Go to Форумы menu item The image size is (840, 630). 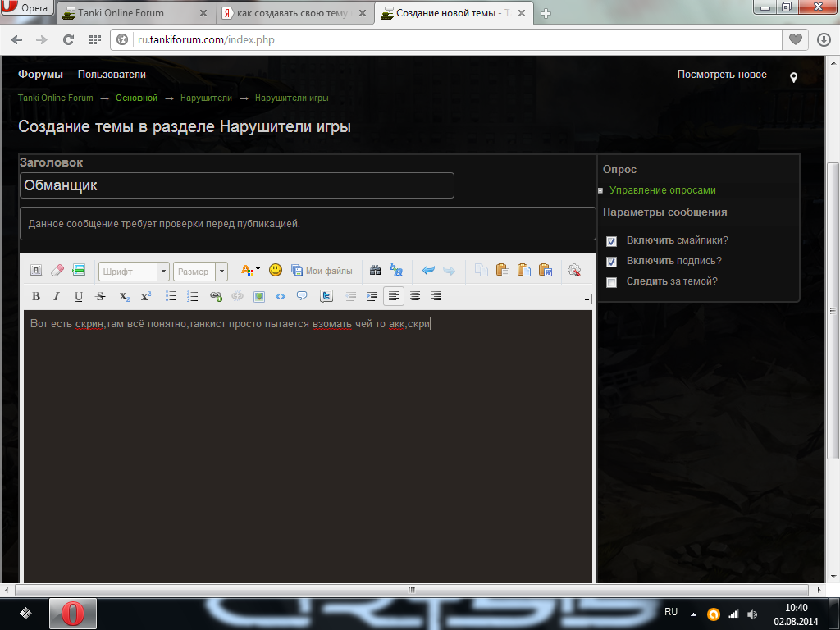[41, 75]
